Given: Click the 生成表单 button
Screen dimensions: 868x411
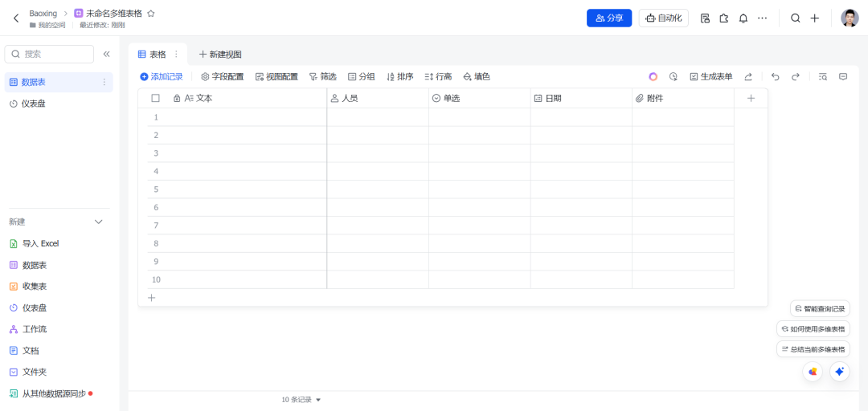Looking at the screenshot, I should coord(711,77).
